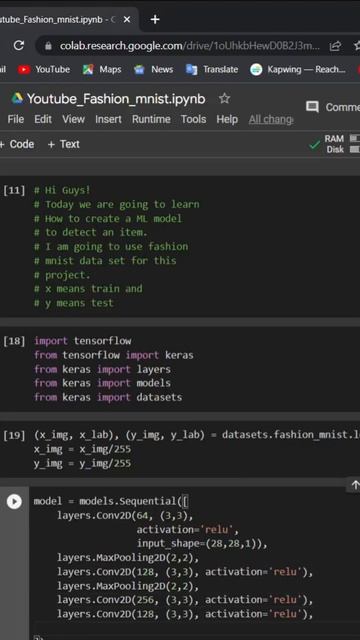360x640 pixels.
Task: Click the site lock icon in address bar
Action: (48, 46)
